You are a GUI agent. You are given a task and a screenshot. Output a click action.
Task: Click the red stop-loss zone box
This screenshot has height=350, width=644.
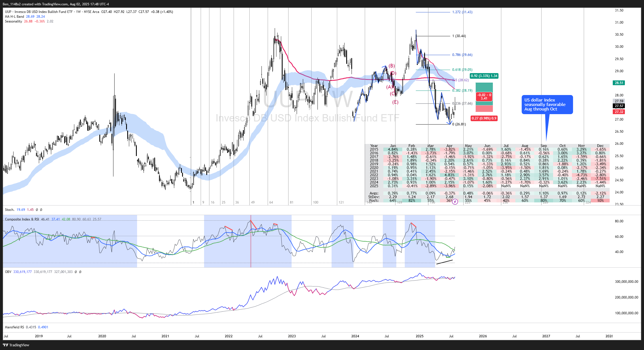click(484, 109)
